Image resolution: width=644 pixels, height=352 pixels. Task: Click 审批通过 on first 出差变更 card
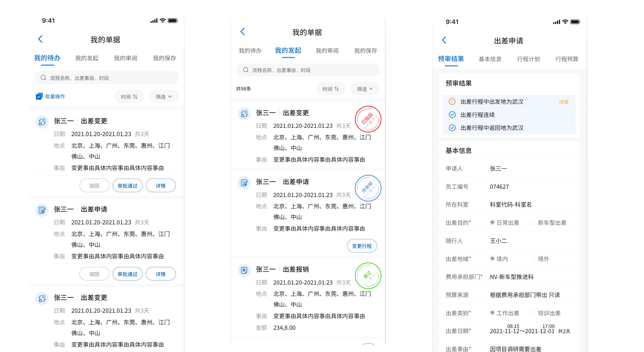click(x=127, y=186)
